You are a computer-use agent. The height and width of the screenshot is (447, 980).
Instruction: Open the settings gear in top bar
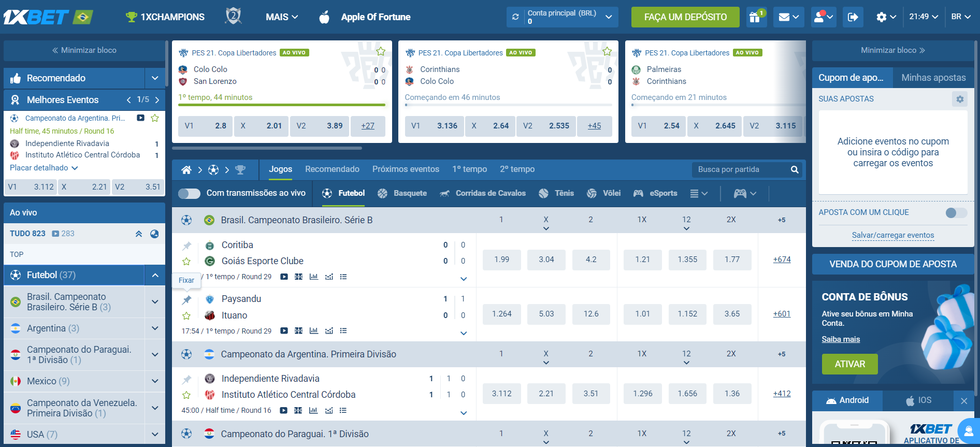[x=886, y=17]
